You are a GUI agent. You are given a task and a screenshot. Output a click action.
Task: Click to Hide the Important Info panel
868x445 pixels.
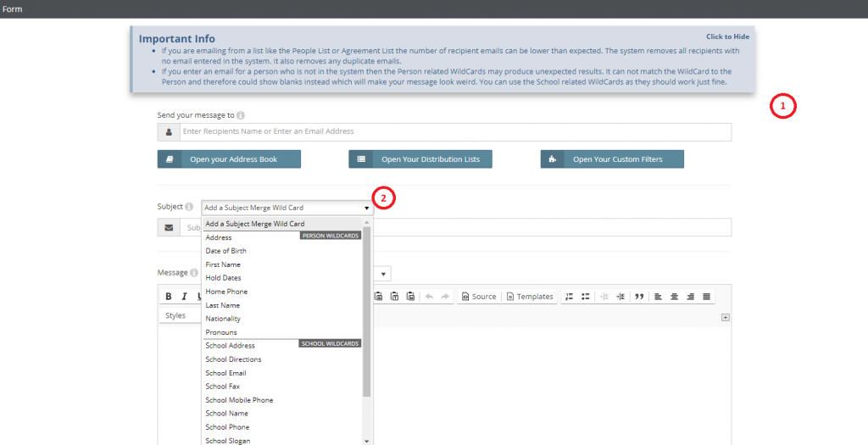click(727, 36)
